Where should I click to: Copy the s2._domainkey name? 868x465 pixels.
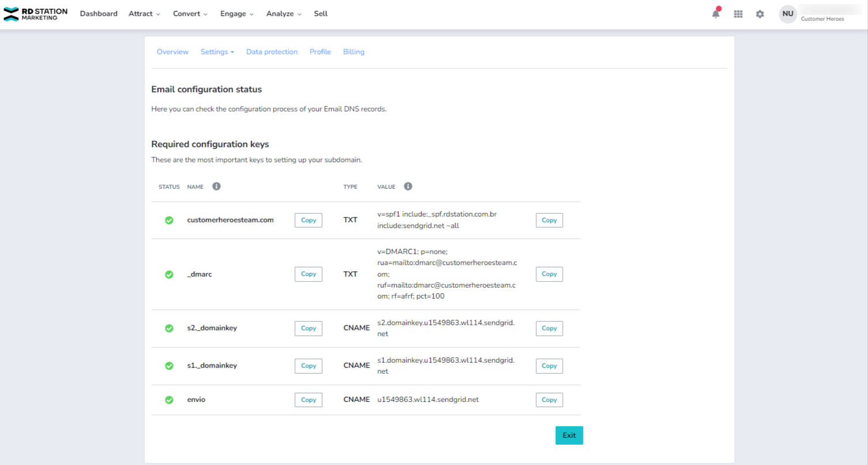click(x=309, y=328)
